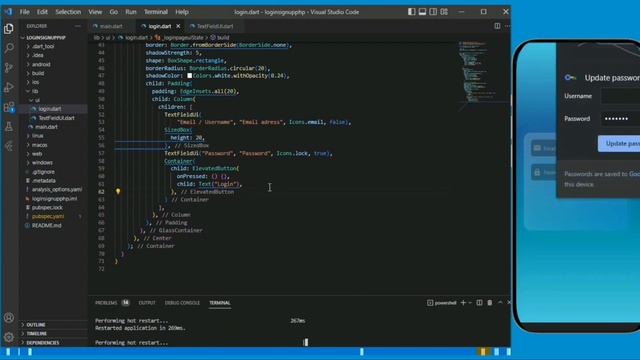The image size is (640, 360).
Task: Click the new terminal plus icon
Action: (463, 303)
